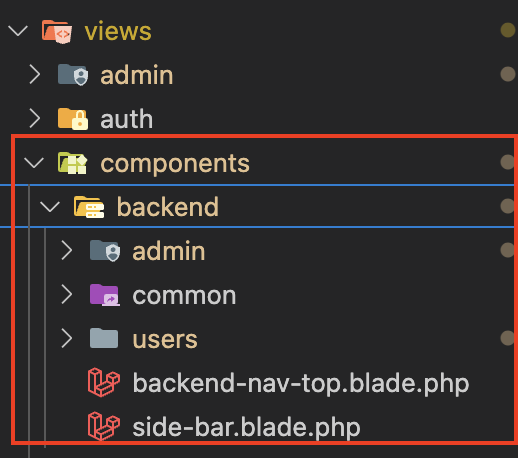
Task: Click the backend server folder icon
Action: [89, 207]
